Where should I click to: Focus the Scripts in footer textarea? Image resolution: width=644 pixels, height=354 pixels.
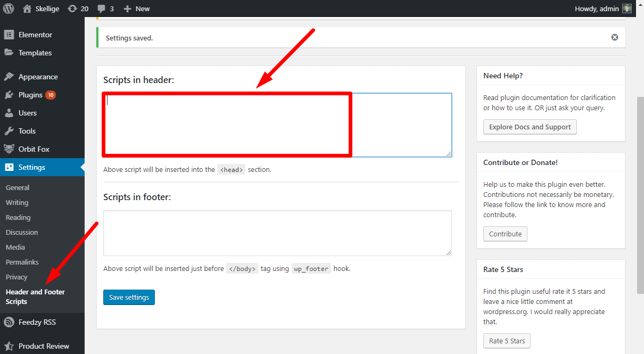click(x=277, y=233)
